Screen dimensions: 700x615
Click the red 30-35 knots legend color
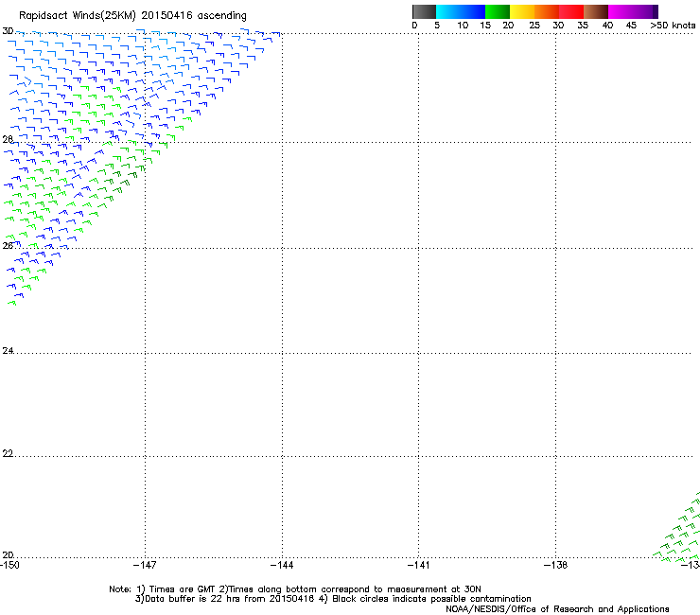click(571, 11)
